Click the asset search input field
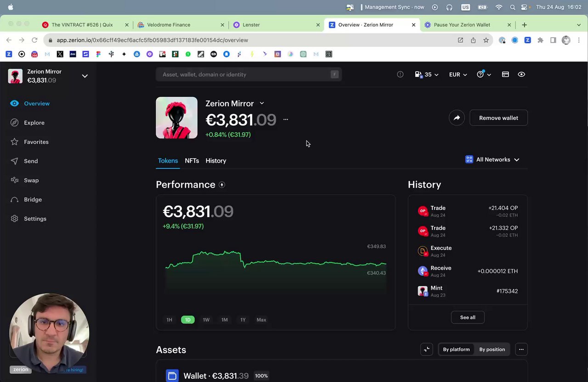 (x=249, y=74)
